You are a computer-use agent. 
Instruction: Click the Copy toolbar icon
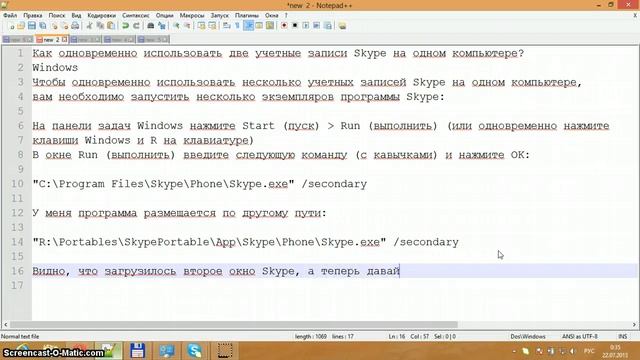tap(100, 26)
